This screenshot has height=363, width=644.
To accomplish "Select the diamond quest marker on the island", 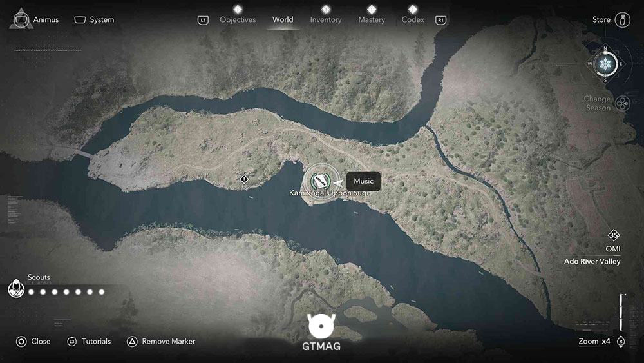I will point(244,179).
